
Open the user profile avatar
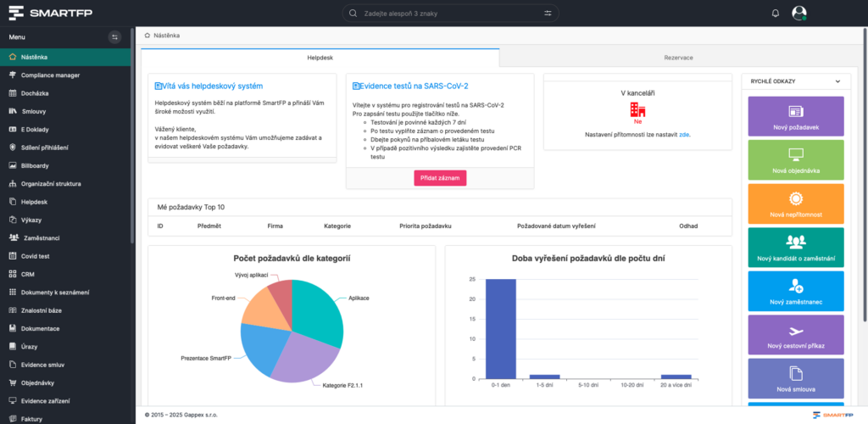(798, 13)
